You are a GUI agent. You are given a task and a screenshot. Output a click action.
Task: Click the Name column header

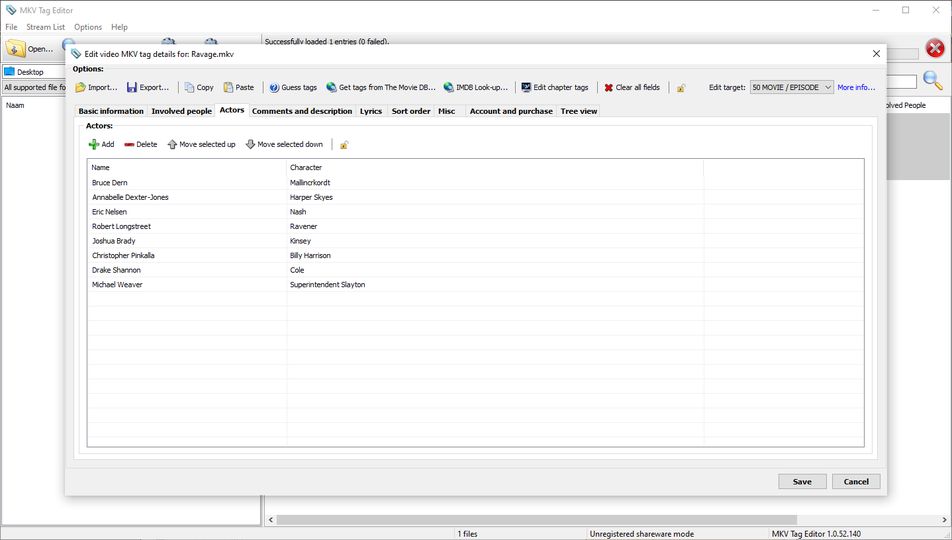coord(186,168)
